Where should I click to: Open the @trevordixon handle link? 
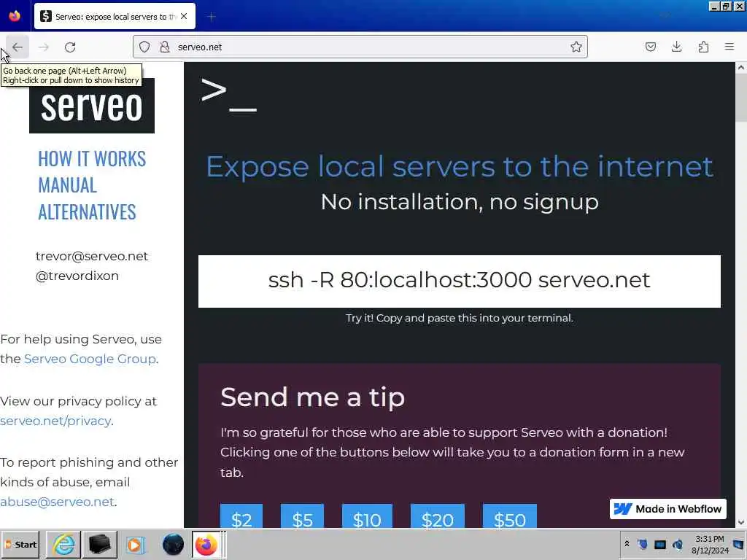point(77,276)
